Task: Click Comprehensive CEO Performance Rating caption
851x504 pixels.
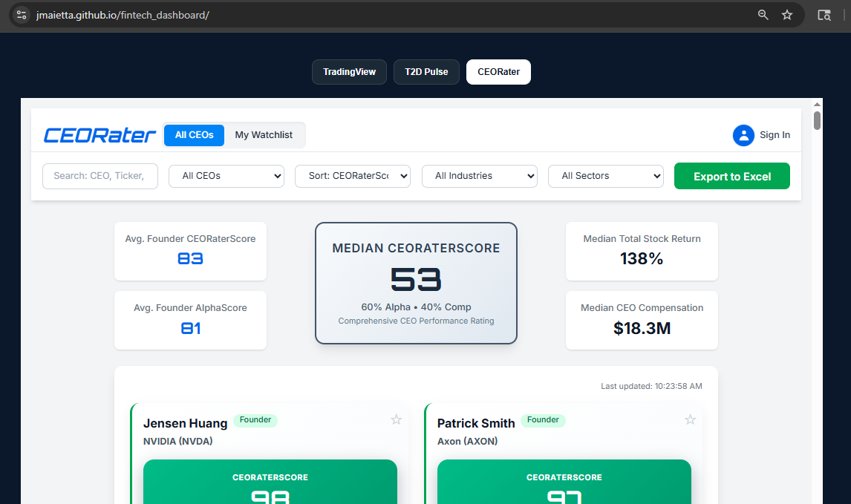Action: (x=417, y=321)
